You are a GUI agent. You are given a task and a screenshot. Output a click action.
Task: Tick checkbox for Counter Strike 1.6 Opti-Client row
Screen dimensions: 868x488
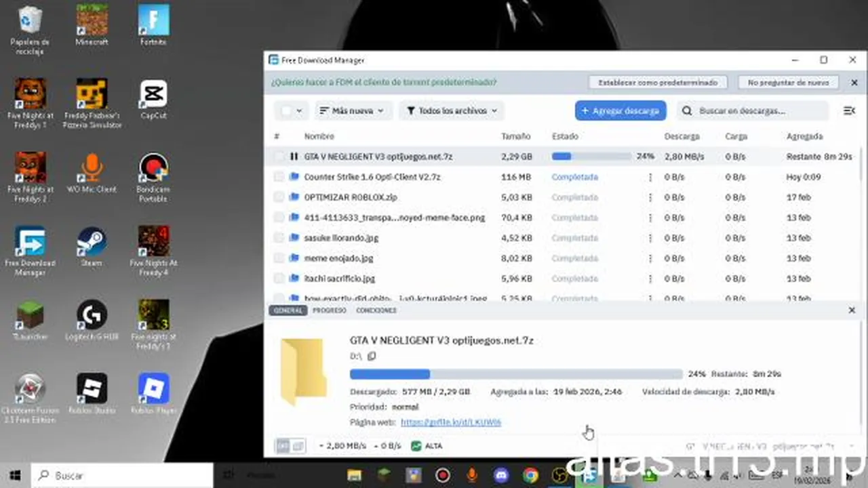tap(279, 177)
